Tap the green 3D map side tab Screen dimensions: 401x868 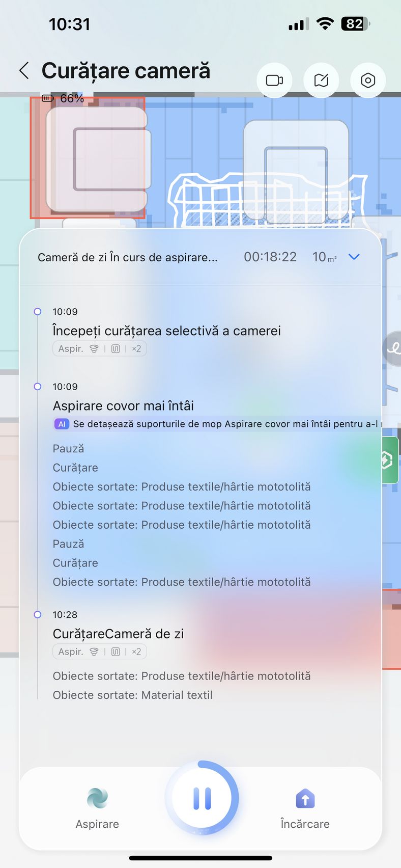coord(391,460)
